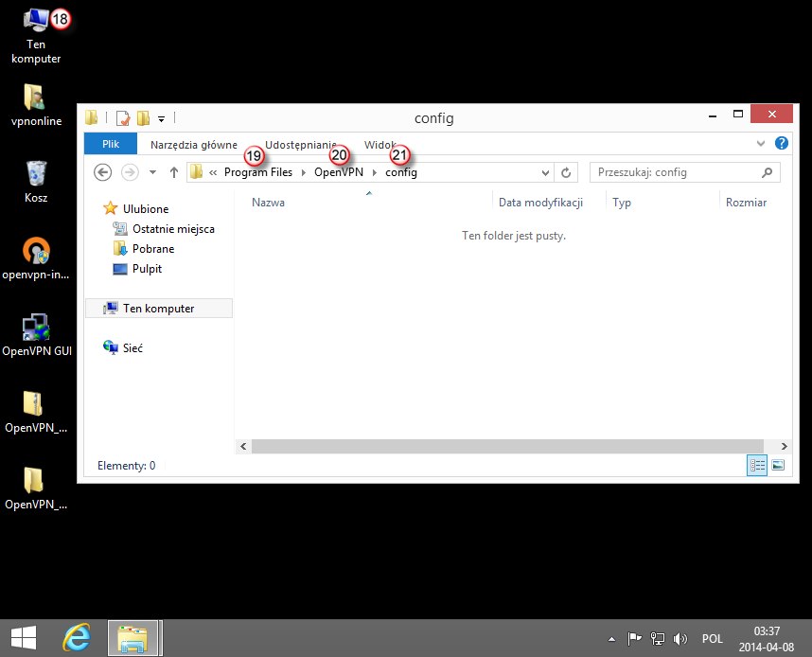The image size is (812, 657).
Task: Open Ten komputer desktop icon
Action: (36, 36)
